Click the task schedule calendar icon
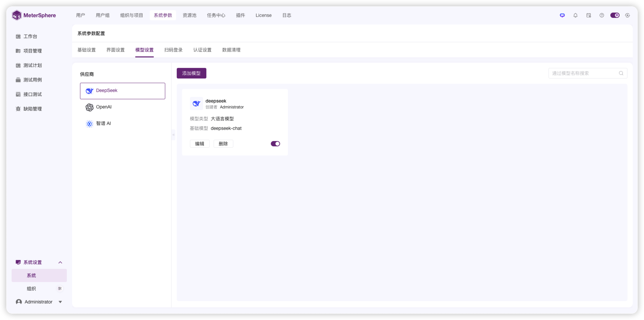This screenshot has height=320, width=644. (x=588, y=15)
